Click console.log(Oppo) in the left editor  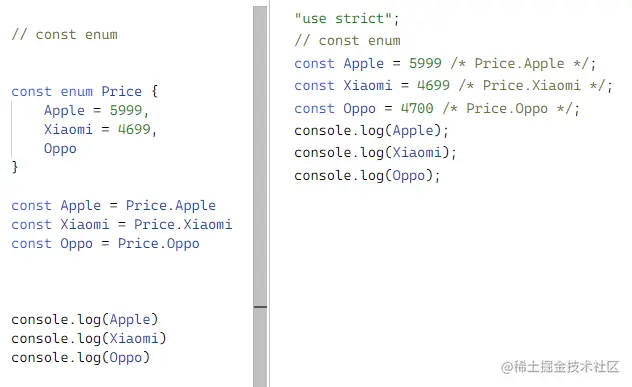click(81, 358)
